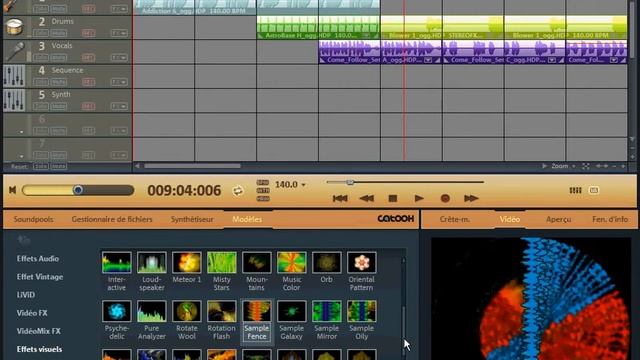The height and width of the screenshot is (360, 640).
Task: Mute the Vocals track
Action: coord(59,58)
